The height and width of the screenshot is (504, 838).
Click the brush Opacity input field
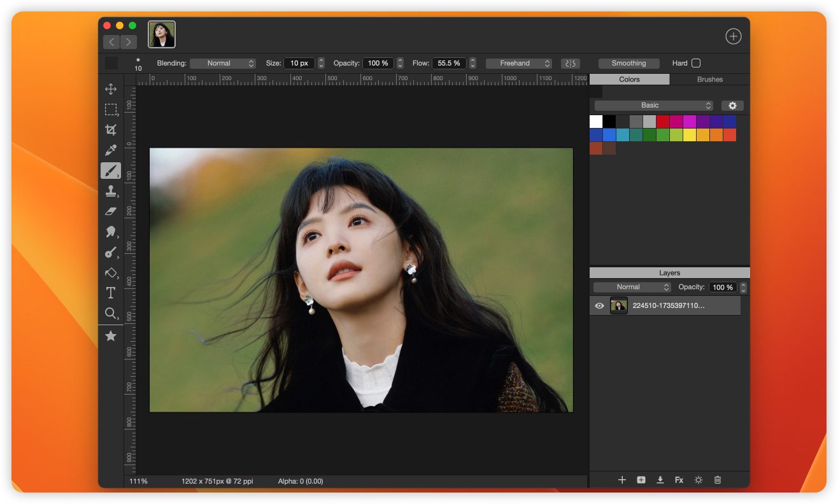(378, 63)
